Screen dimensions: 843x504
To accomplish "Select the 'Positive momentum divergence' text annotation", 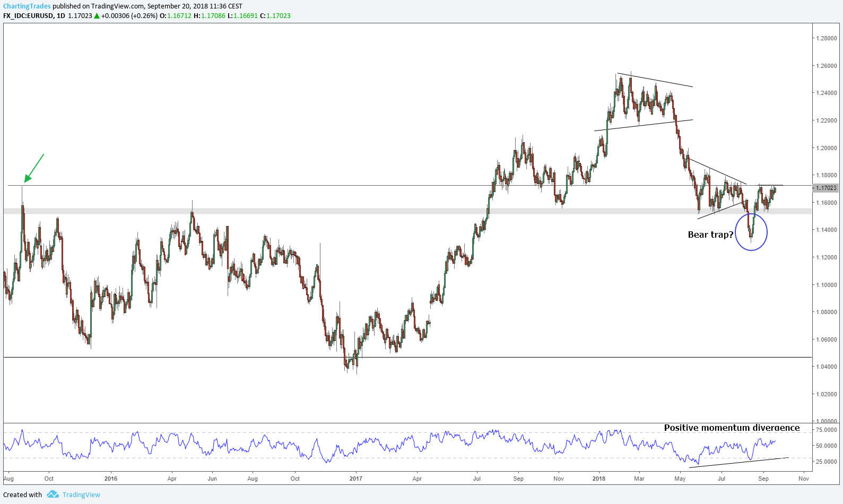I will (732, 428).
